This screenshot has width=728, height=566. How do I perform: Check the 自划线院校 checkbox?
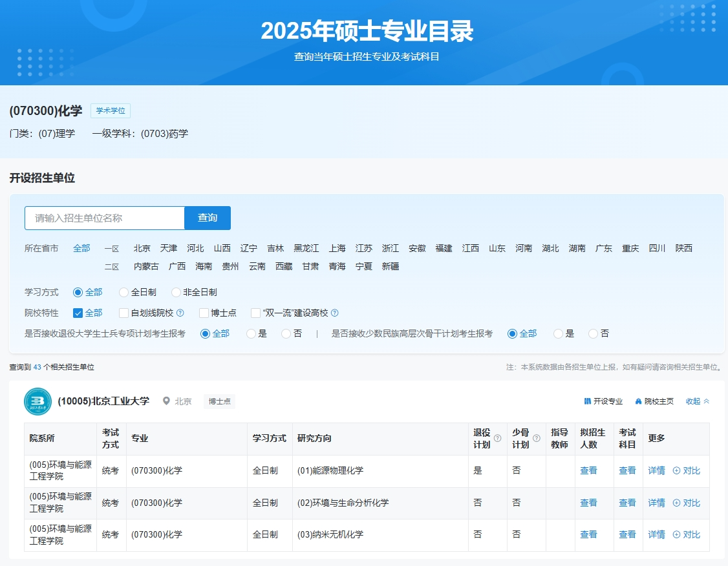pyautogui.click(x=124, y=313)
